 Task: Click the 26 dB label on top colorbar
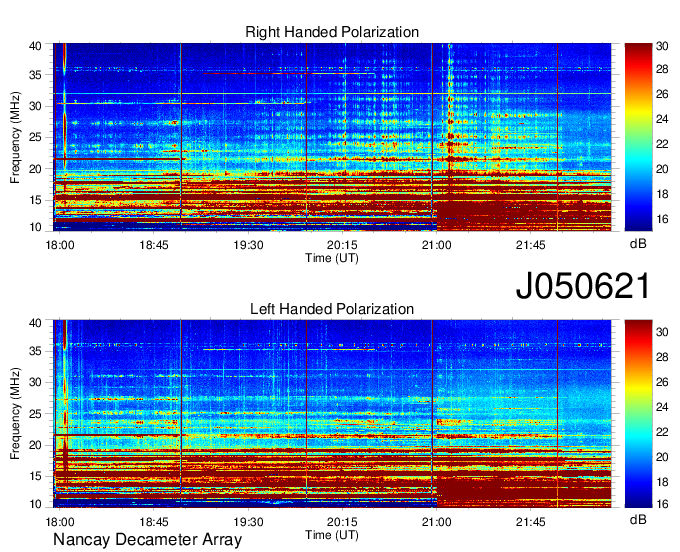(x=662, y=95)
